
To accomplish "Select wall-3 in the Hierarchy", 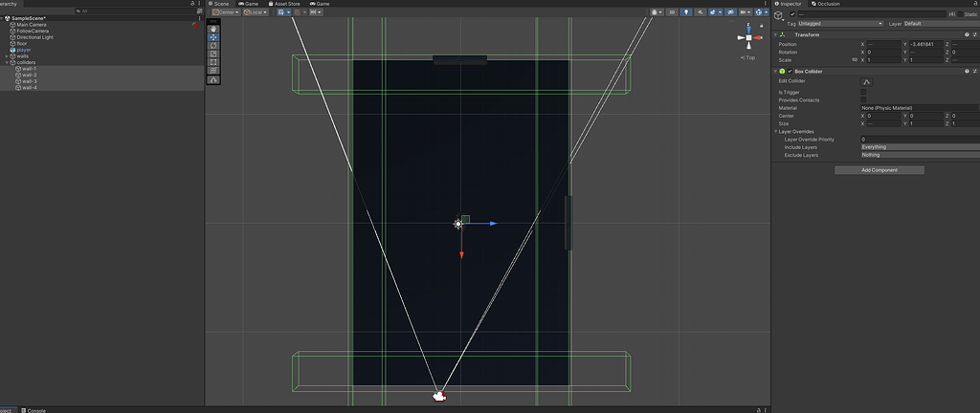I will click(30, 81).
